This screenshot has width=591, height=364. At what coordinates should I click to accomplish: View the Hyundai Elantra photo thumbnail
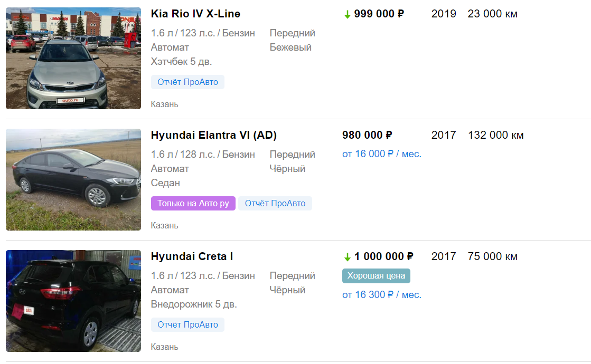[73, 179]
